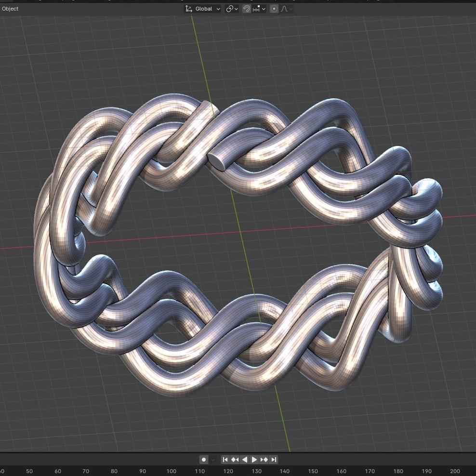Open the Object menu in viewport header
476x476 pixels.
tap(10, 9)
